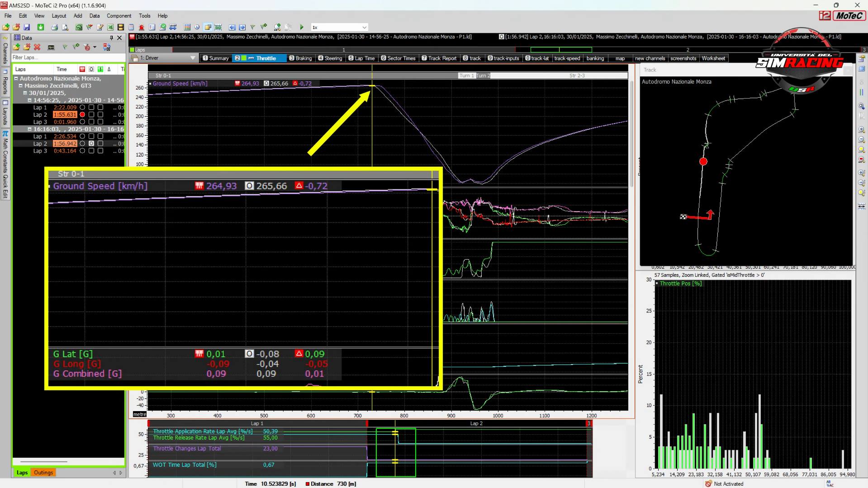Viewport: 868px width, 488px height.
Task: Click the Time column header
Action: [62, 69]
